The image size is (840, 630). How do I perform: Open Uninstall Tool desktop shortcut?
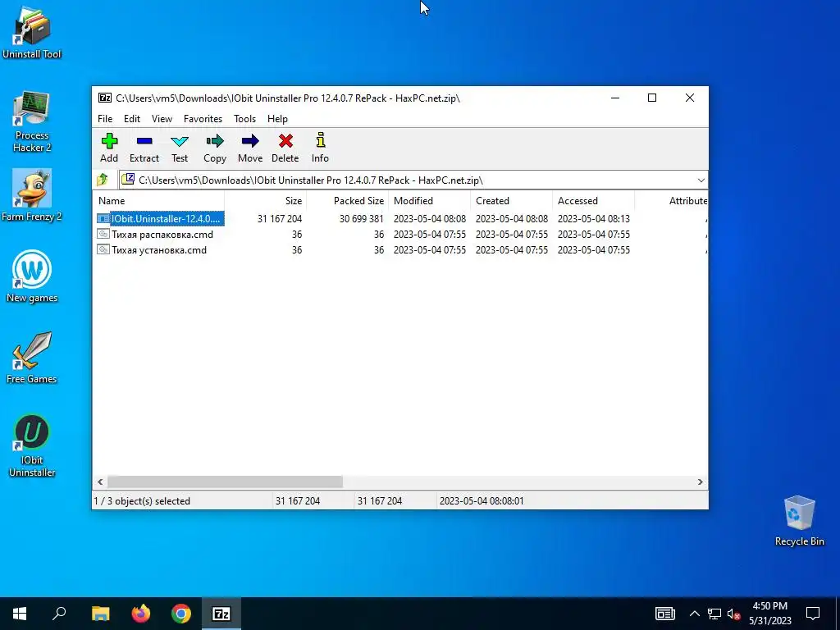[x=32, y=32]
